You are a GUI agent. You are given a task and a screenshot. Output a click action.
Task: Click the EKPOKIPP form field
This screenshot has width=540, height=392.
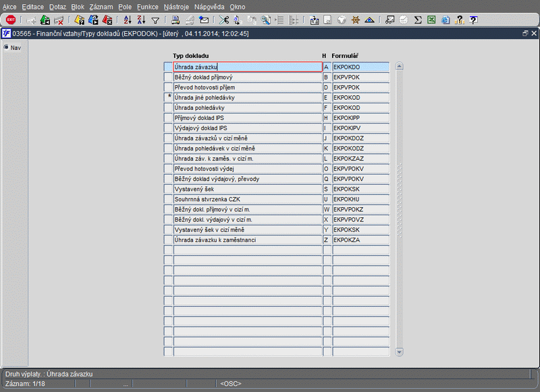click(x=361, y=117)
